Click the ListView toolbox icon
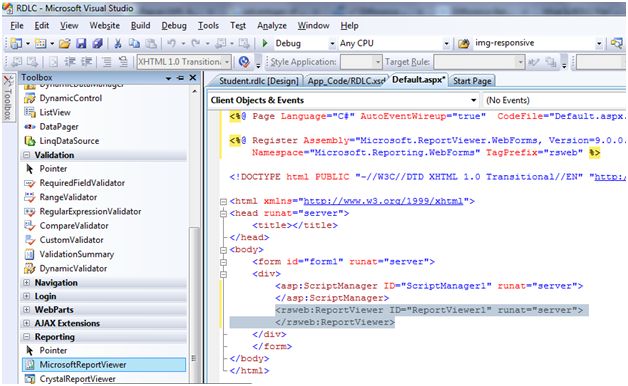The height and width of the screenshot is (386, 628). coord(30,113)
